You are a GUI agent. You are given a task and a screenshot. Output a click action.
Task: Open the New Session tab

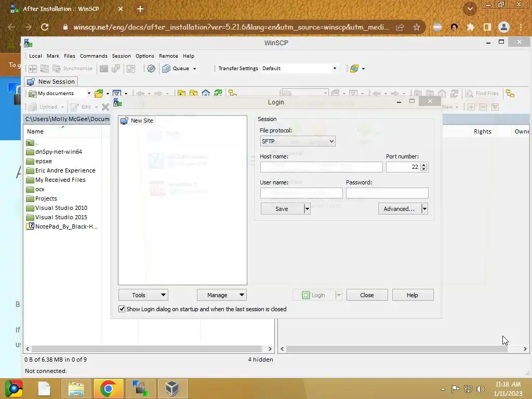pos(51,82)
